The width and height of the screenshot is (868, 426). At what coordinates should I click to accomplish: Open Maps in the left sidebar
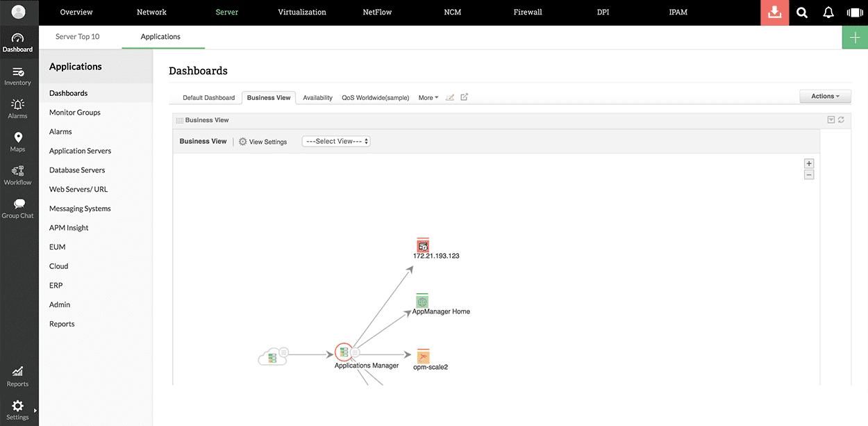tap(18, 142)
